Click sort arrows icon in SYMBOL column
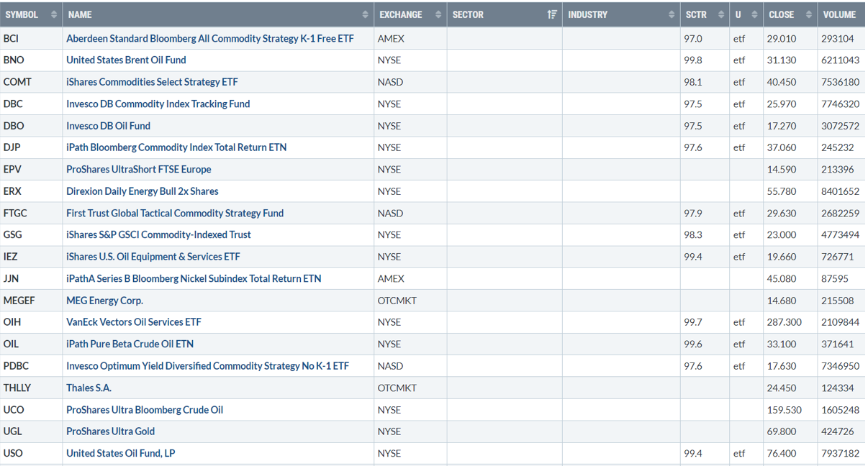Image resolution: width=868 pixels, height=466 pixels. [54, 14]
